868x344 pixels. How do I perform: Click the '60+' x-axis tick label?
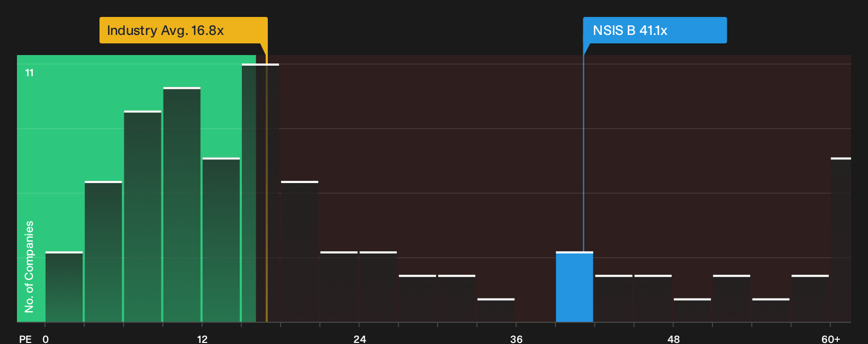831,339
